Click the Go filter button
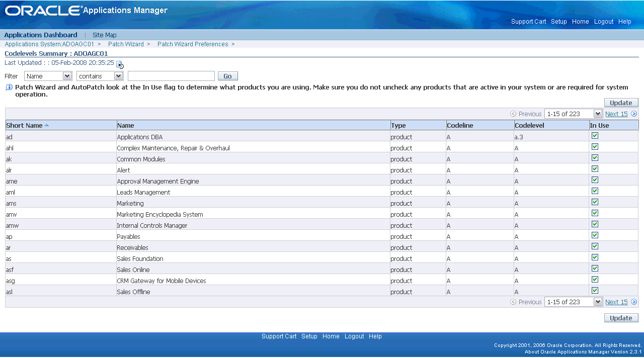Image resolution: width=644 pixels, height=358 pixels. [x=227, y=76]
